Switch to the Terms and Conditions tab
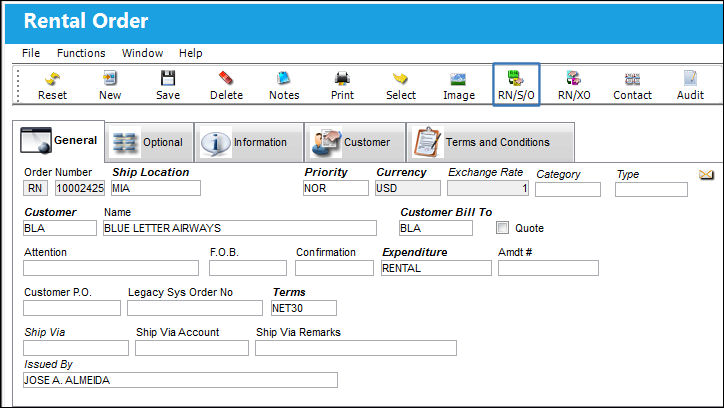724x408 pixels. pyautogui.click(x=490, y=142)
